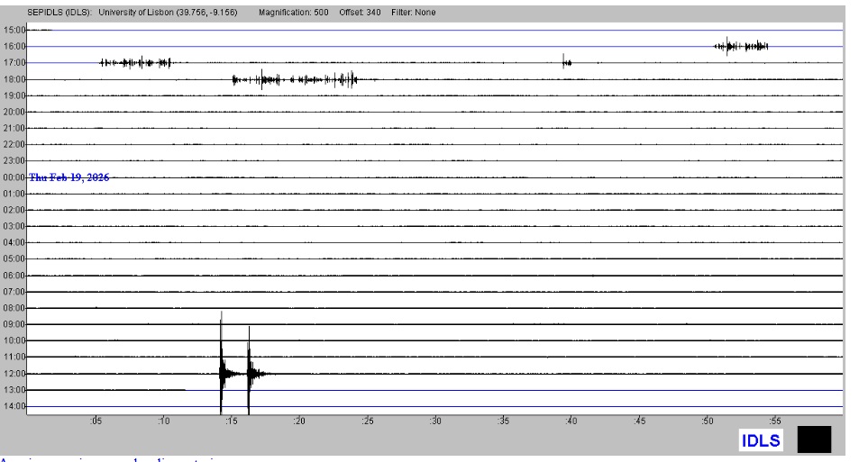868x462 pixels.
Task: Click the 01:00 hour label
Action: point(14,194)
